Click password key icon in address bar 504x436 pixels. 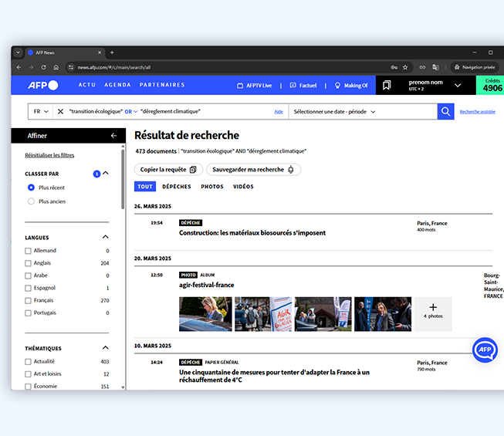point(394,67)
